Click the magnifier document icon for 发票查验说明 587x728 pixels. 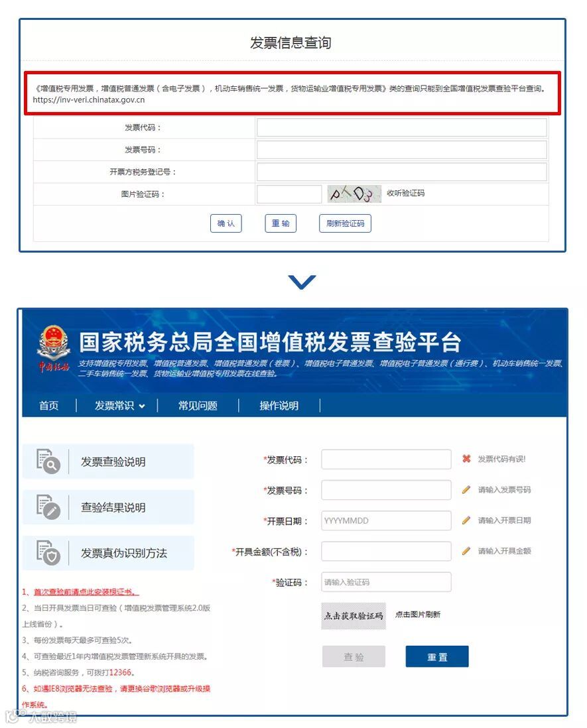tap(48, 461)
